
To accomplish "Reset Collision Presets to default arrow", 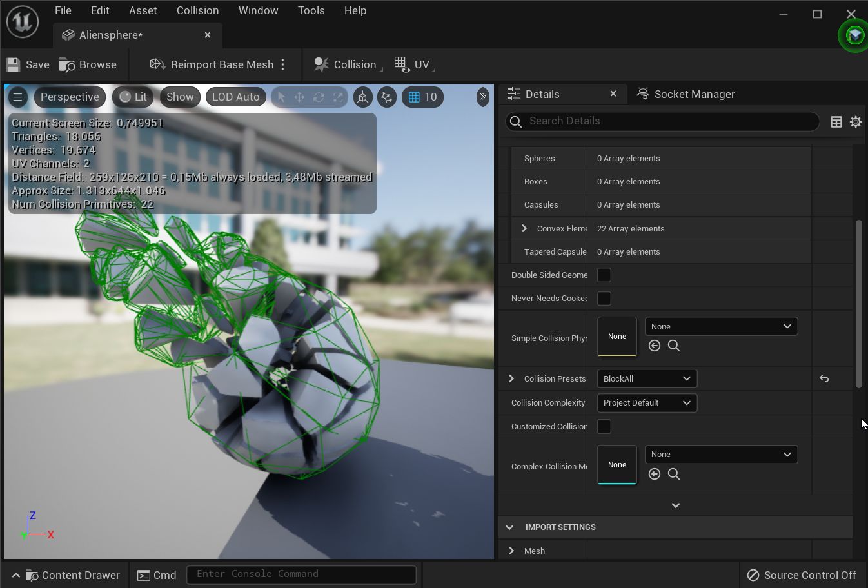I will coord(824,378).
